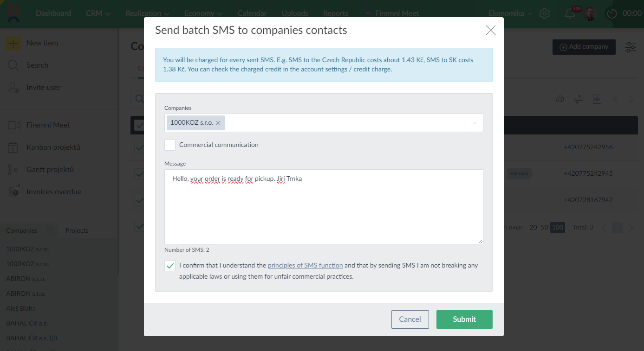This screenshot has height=351, width=644.
Task: Switch to the Projects tab in sidebar
Action: (x=77, y=230)
